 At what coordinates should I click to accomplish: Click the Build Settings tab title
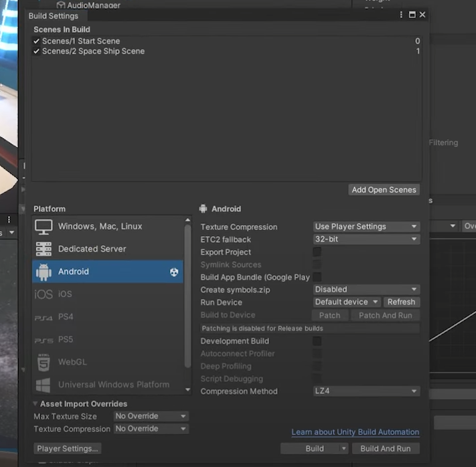(54, 16)
